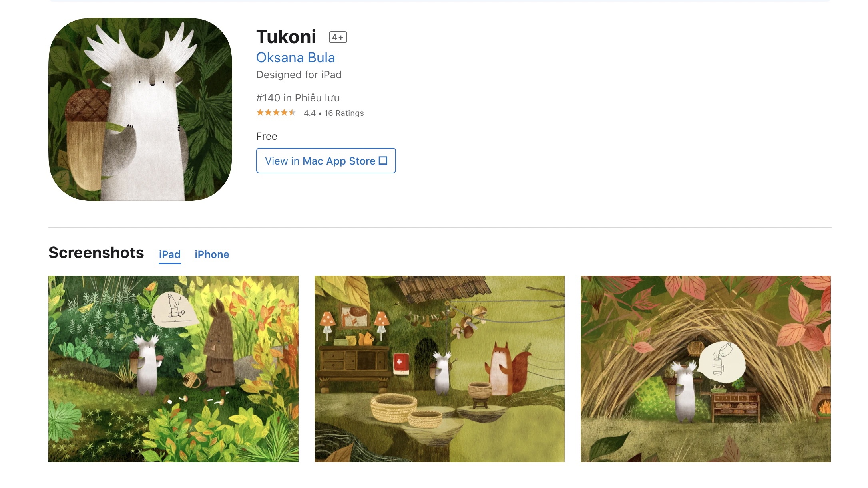The width and height of the screenshot is (868, 488).
Task: Click the Free price label
Action: point(267,136)
